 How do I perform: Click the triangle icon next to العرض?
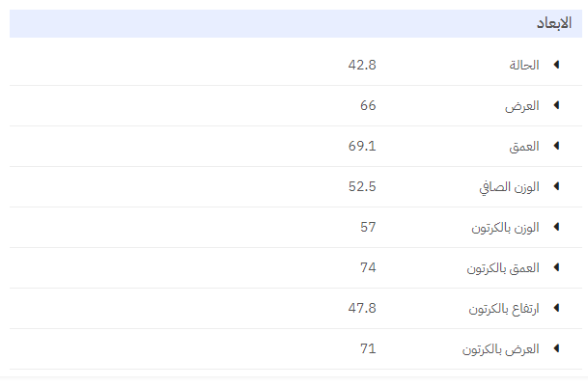pos(556,106)
